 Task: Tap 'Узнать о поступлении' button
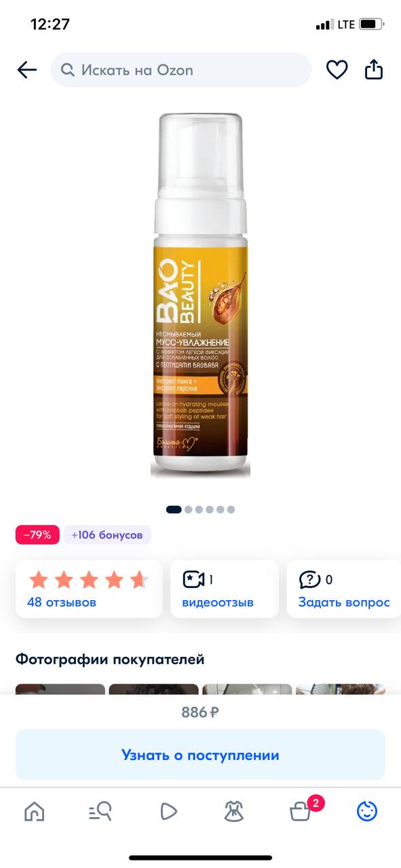200,755
